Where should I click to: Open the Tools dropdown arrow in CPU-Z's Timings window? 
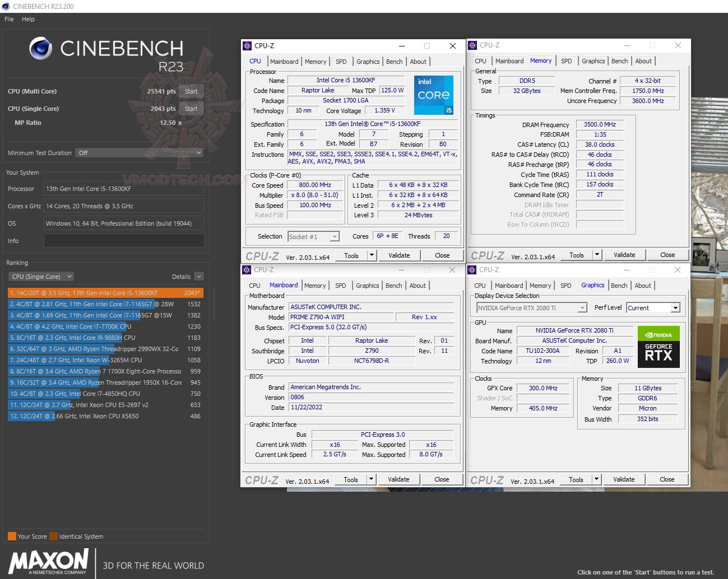point(597,255)
